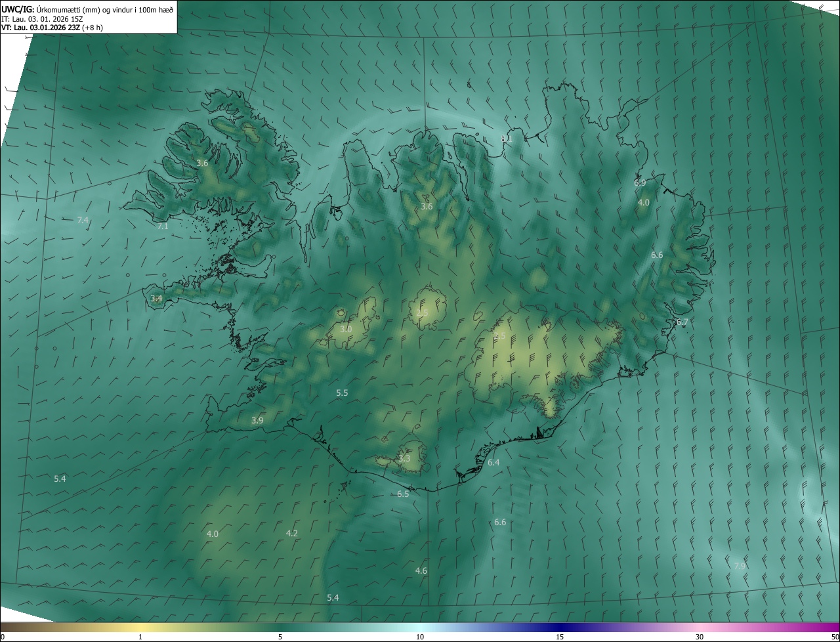
Task: Click the color scale at the 10 mark
Action: point(420,628)
